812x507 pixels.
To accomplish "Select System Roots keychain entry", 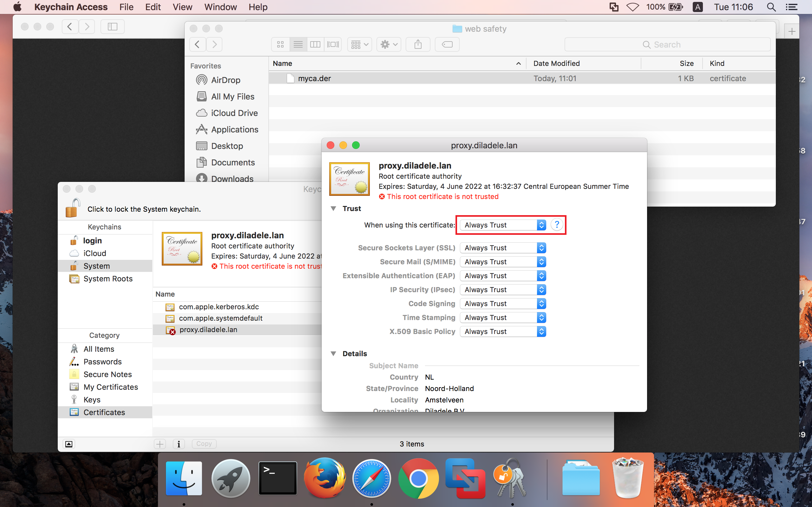I will tap(108, 279).
